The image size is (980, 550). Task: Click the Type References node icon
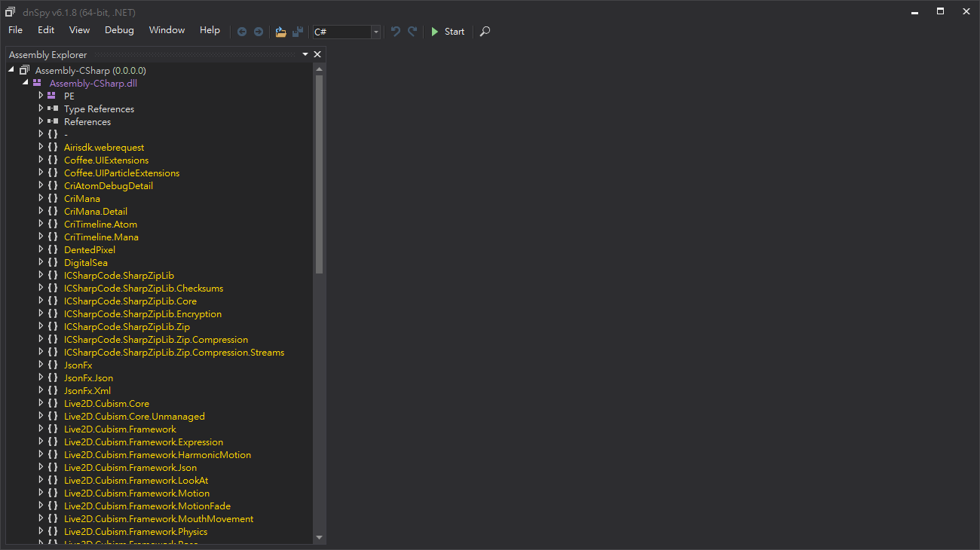[53, 108]
